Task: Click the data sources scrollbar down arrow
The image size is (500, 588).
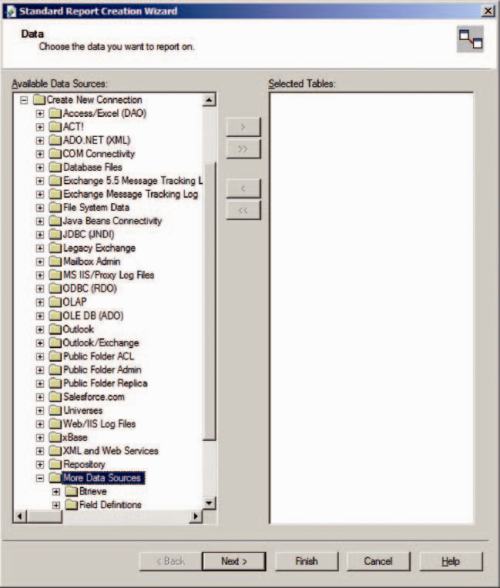Action: coord(209,503)
